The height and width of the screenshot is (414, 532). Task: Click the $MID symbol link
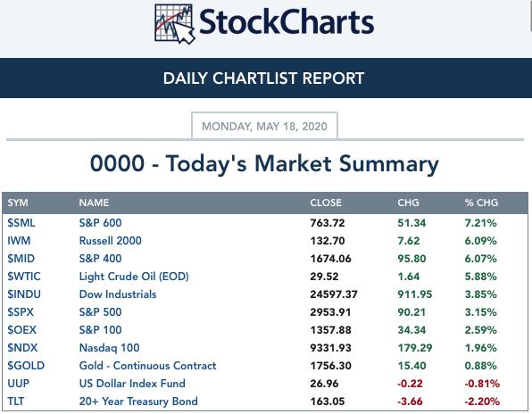tap(21, 259)
